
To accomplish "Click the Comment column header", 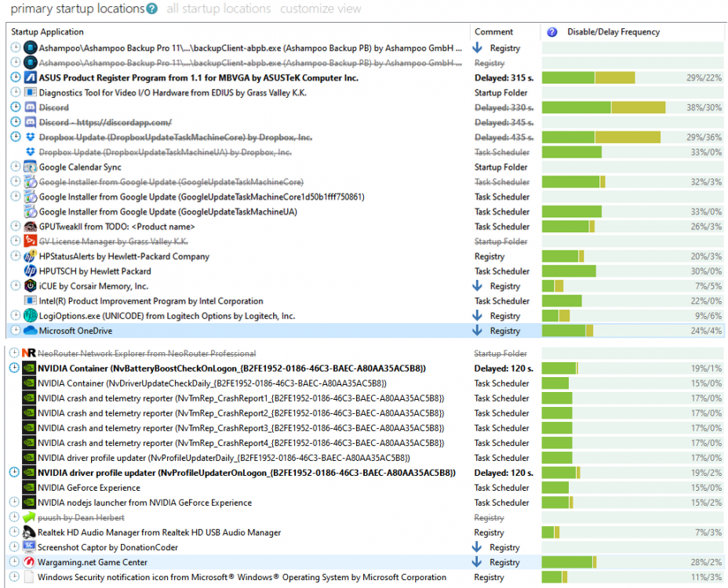I will click(493, 32).
